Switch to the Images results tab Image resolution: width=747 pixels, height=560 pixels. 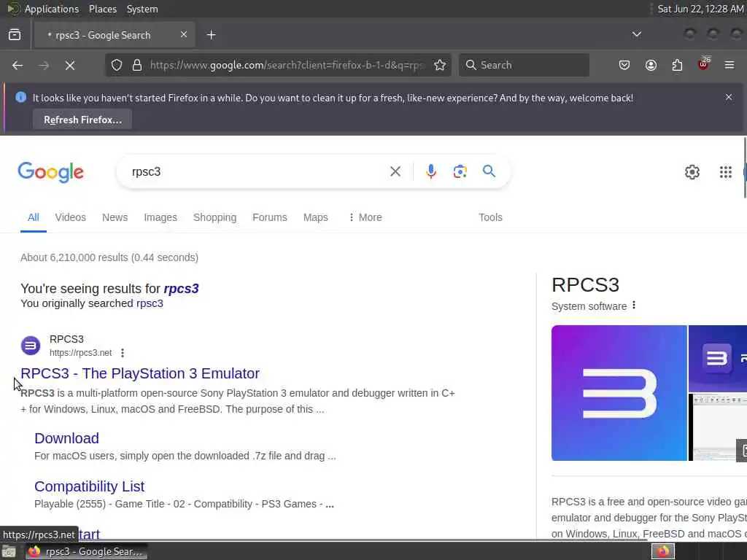[160, 217]
